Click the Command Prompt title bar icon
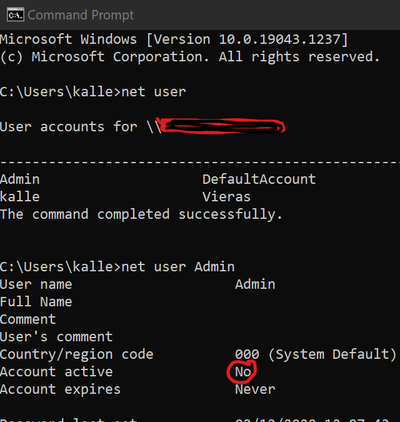This screenshot has width=400, height=422. point(15,15)
